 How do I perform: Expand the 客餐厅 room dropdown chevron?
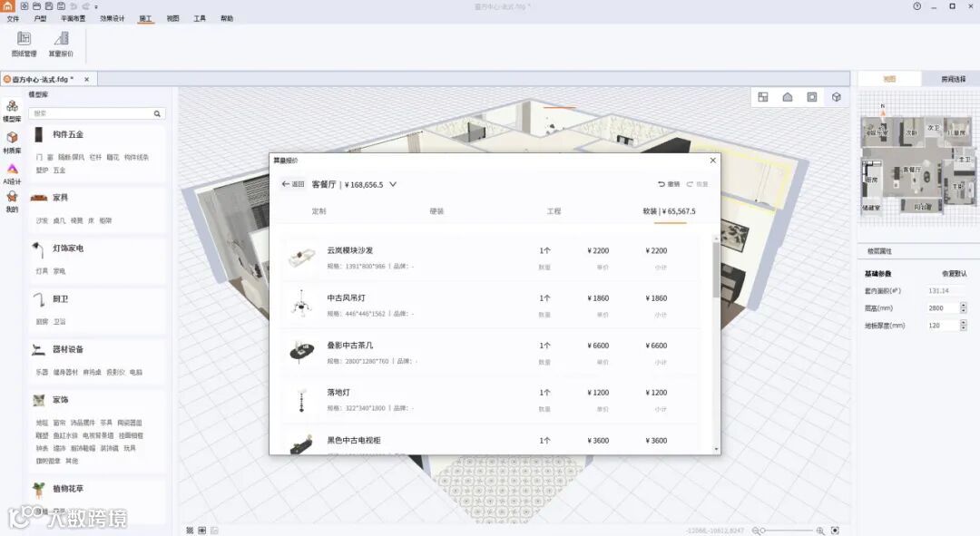coord(393,184)
